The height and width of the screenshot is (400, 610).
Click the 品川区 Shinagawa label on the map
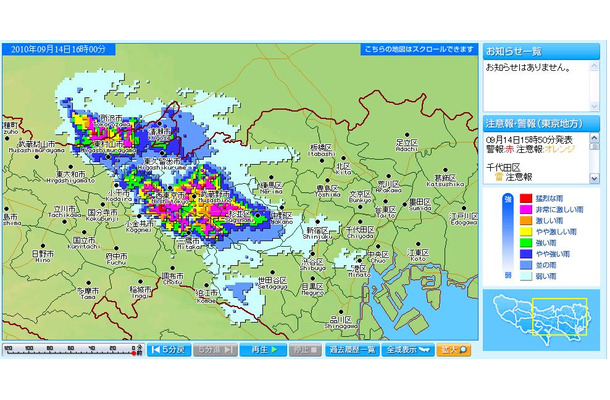point(341,323)
